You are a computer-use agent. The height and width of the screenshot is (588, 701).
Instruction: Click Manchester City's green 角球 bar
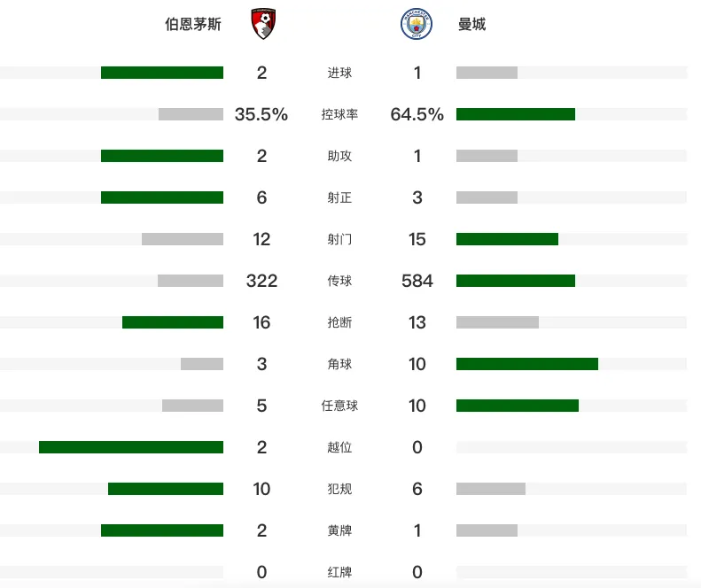click(x=527, y=364)
